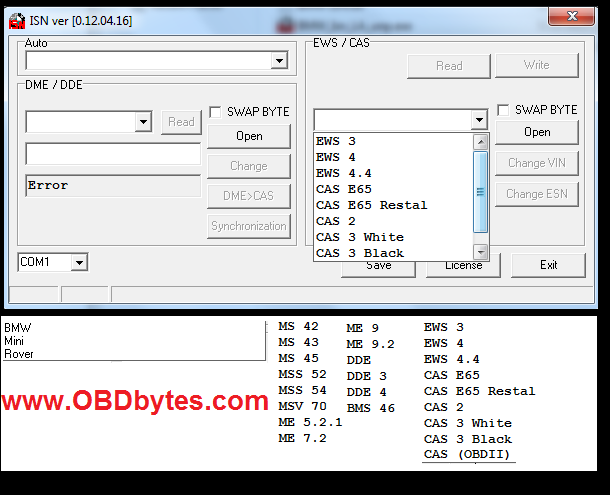Choose CAS E65 Restal from the list

(371, 205)
